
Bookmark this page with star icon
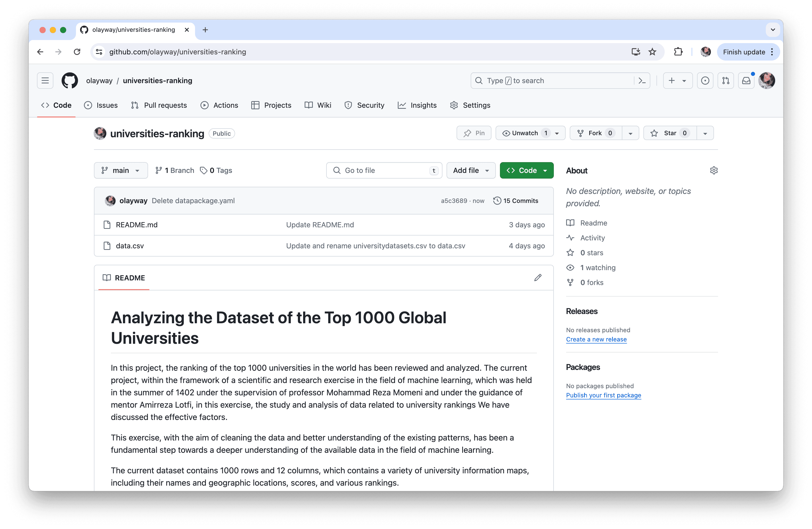[x=652, y=52]
